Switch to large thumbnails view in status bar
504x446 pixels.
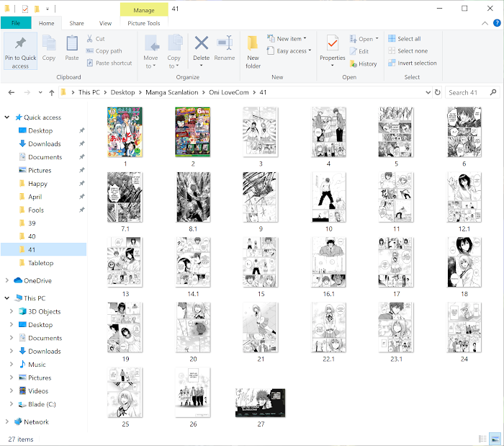(x=495, y=438)
